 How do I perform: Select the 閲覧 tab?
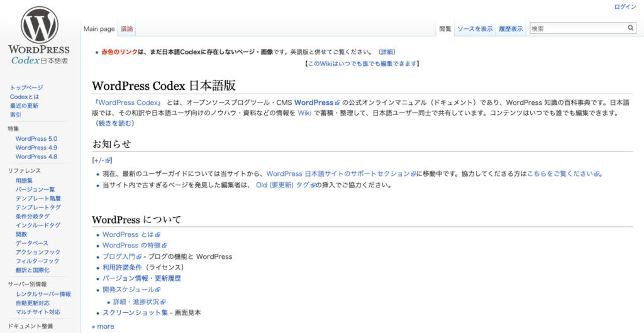(x=445, y=29)
